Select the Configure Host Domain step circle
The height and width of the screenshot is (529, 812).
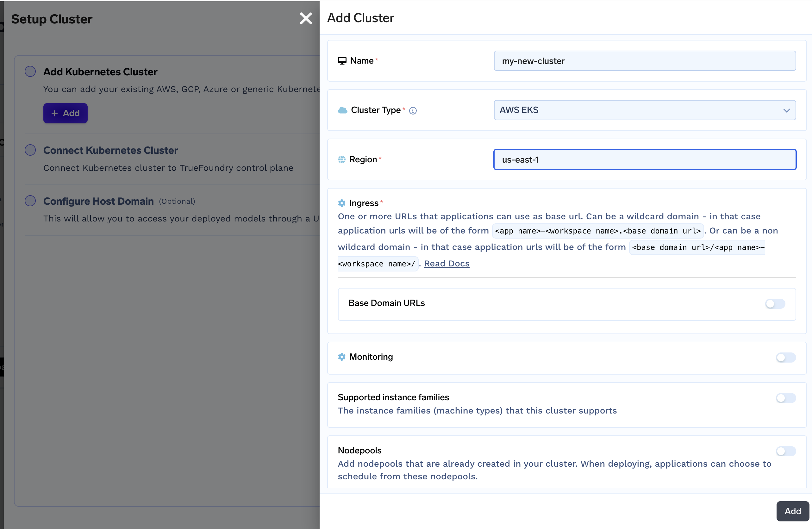pos(30,201)
